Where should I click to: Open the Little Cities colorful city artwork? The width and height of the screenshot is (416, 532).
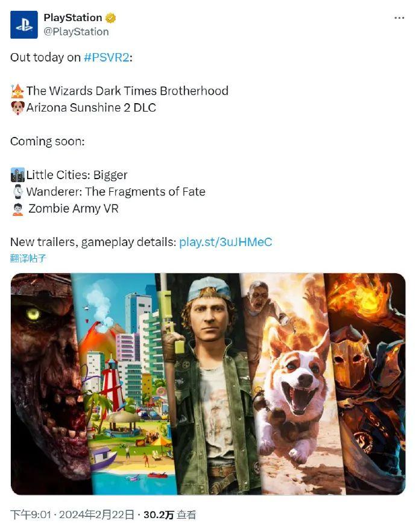125,384
